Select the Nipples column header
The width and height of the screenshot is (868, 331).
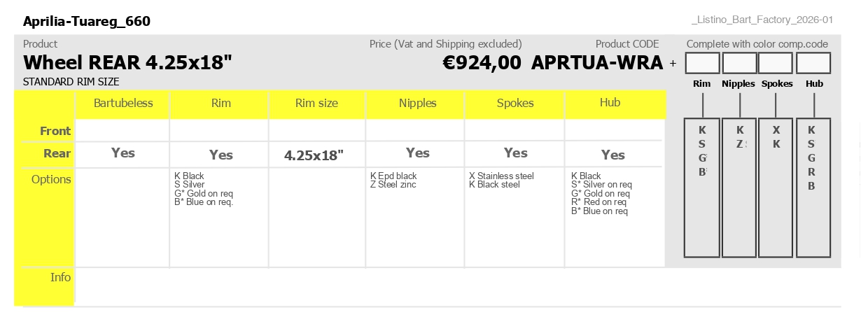[418, 104]
